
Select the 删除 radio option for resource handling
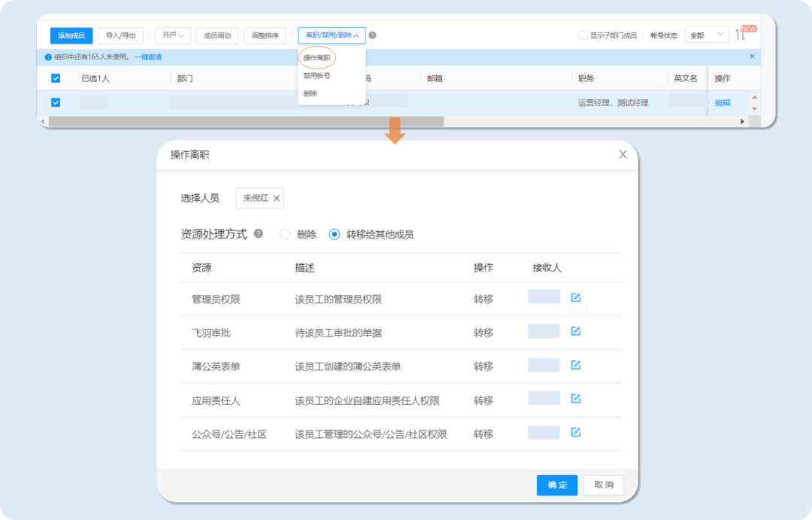click(284, 233)
